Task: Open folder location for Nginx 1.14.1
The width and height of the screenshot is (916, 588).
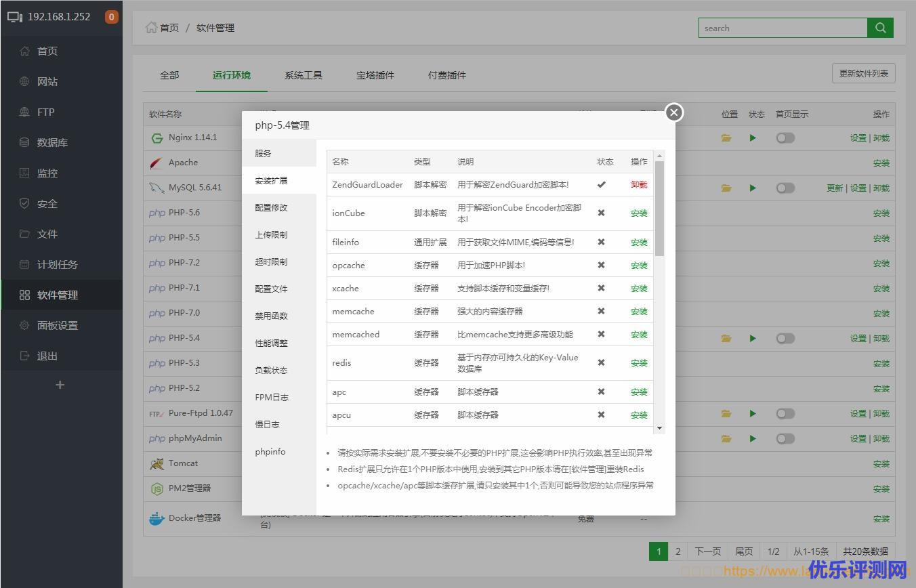Action: pyautogui.click(x=726, y=138)
